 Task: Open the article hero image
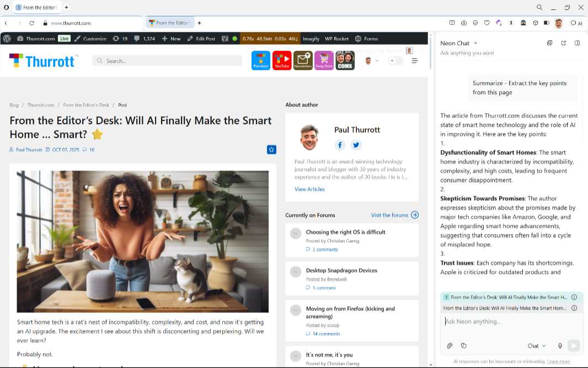point(142,242)
